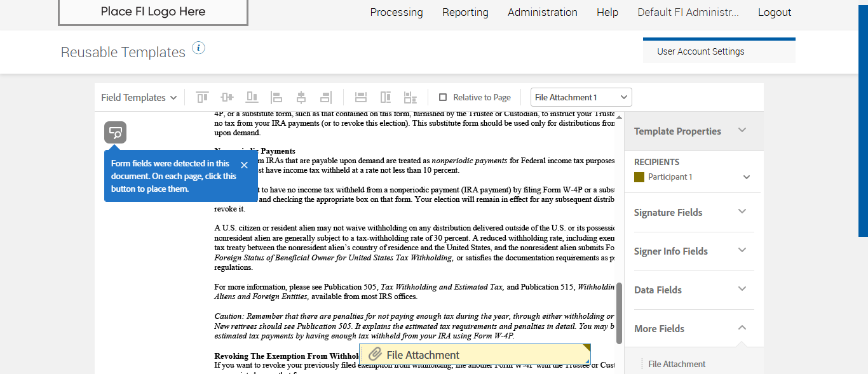The image size is (868, 374).
Task: Click the paperclip icon on File Attachment field
Action: (376, 355)
